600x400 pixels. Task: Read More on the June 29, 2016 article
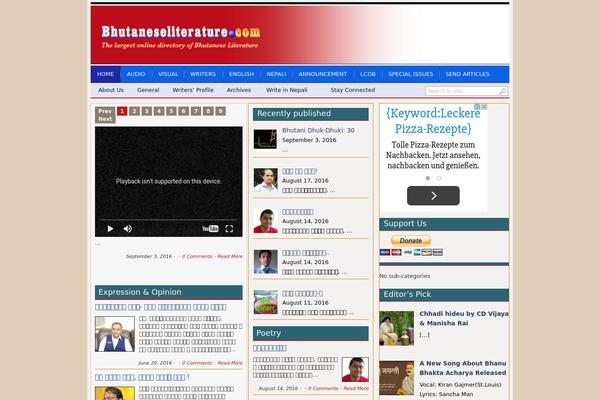pos(230,363)
